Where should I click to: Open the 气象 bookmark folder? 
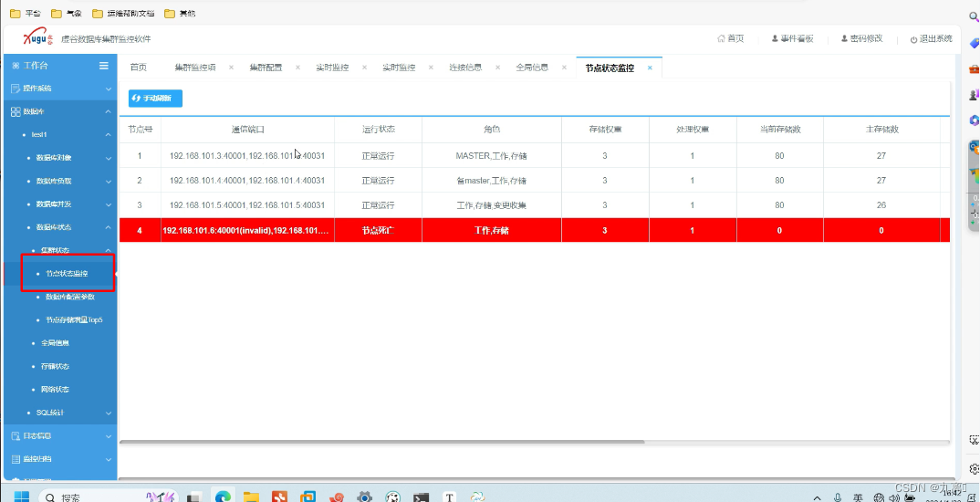pyautogui.click(x=67, y=13)
